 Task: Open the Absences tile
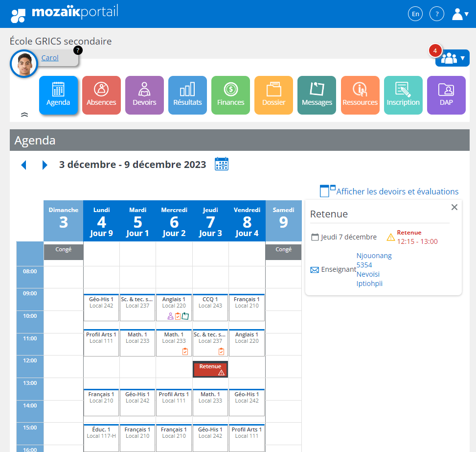(x=101, y=95)
